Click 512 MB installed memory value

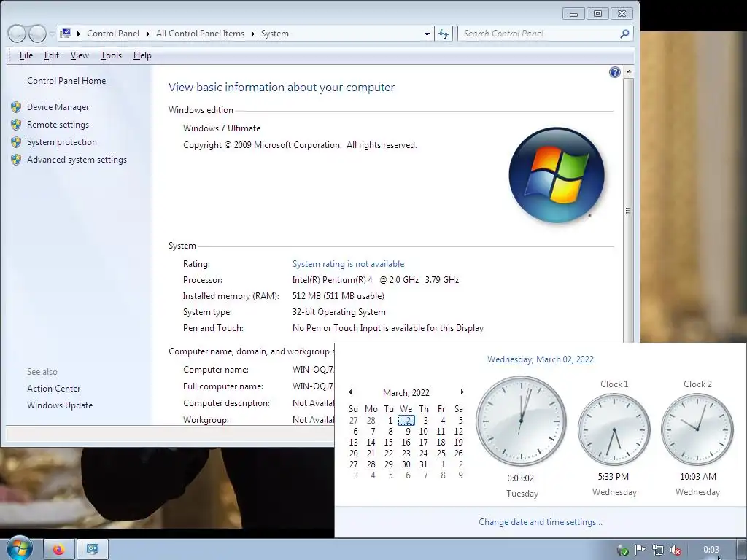[338, 296]
